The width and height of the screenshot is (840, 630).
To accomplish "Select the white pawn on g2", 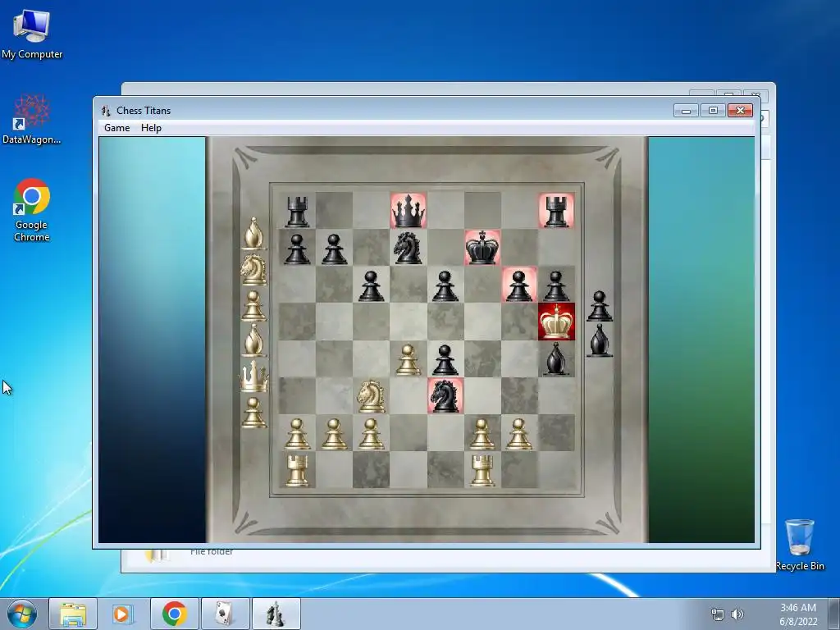I will click(x=519, y=433).
